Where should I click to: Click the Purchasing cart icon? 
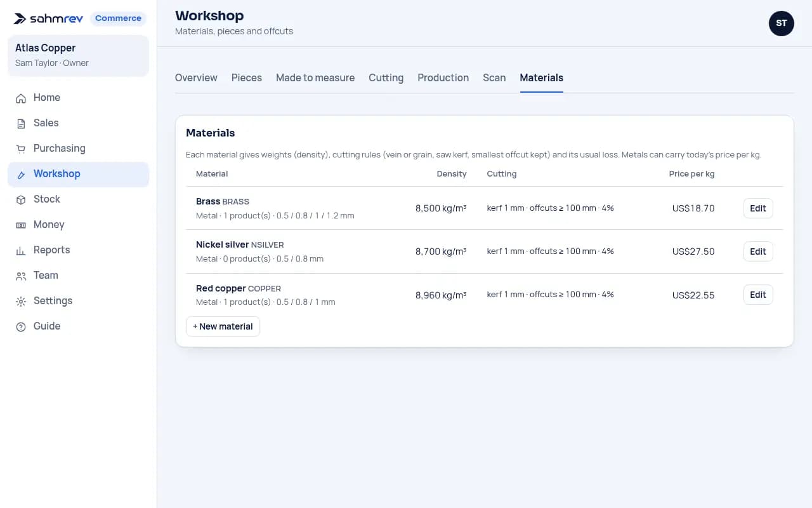(21, 149)
